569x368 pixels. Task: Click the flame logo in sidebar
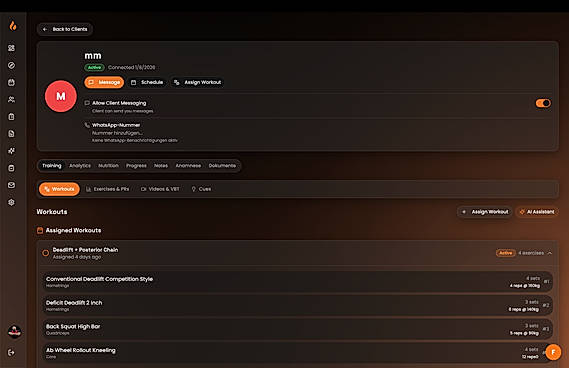coord(13,26)
